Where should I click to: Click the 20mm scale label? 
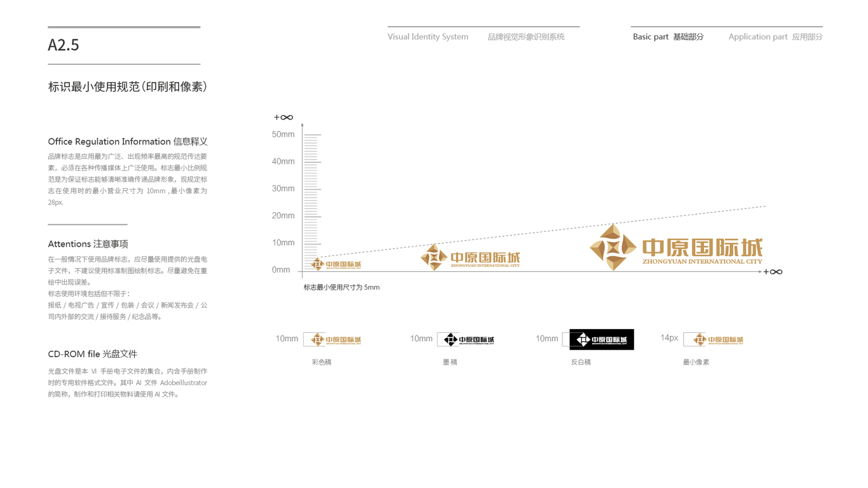click(x=283, y=216)
